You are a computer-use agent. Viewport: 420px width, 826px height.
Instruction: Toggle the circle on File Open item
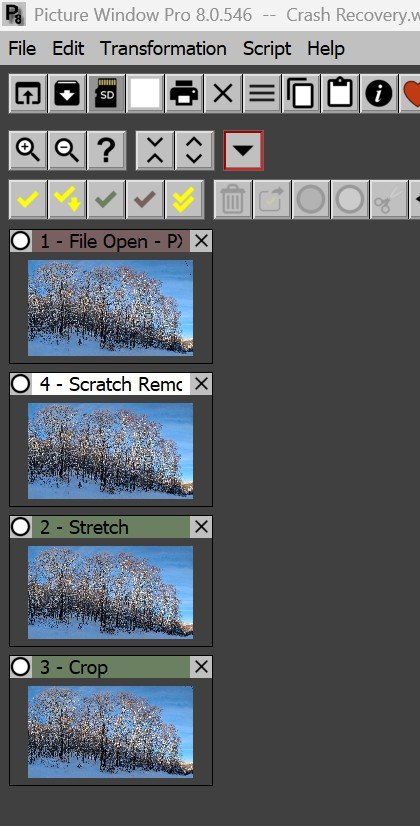tap(21, 241)
